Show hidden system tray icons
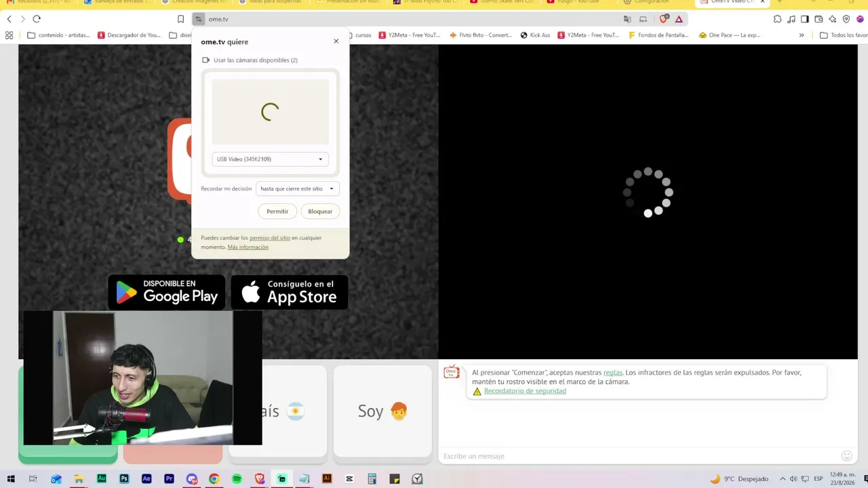Image resolution: width=868 pixels, height=488 pixels. (782, 479)
